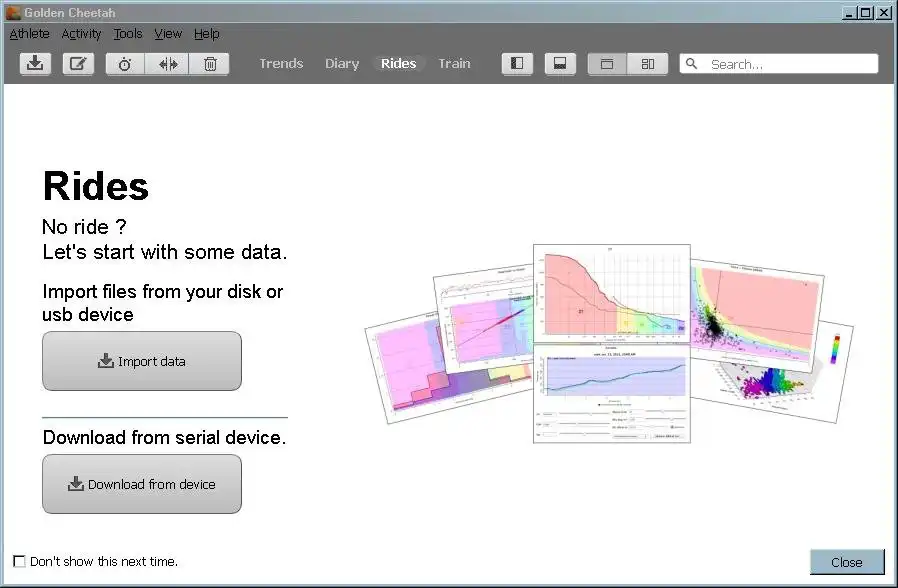
Task: Click the trash delete activity icon
Action: [x=210, y=64]
